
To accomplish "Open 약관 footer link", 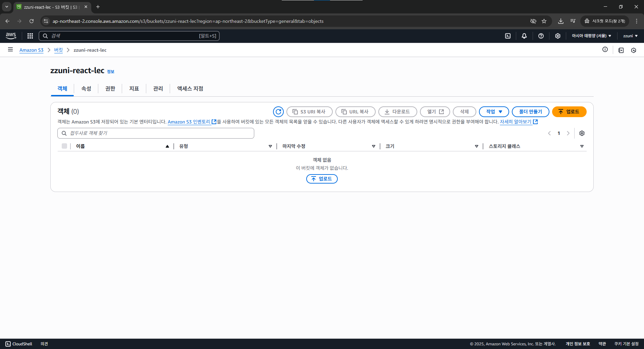I will (x=602, y=344).
